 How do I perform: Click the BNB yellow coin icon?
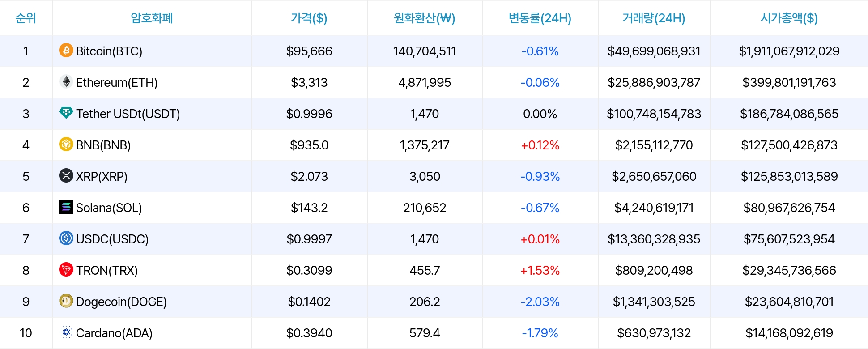[x=66, y=144]
